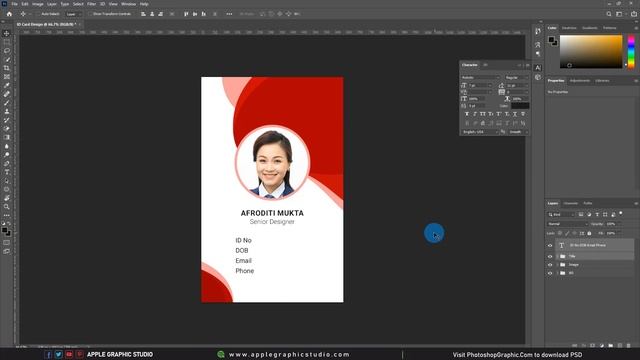Select the Gradient tool
Viewport: 640px width, 360px height.
[x=7, y=138]
